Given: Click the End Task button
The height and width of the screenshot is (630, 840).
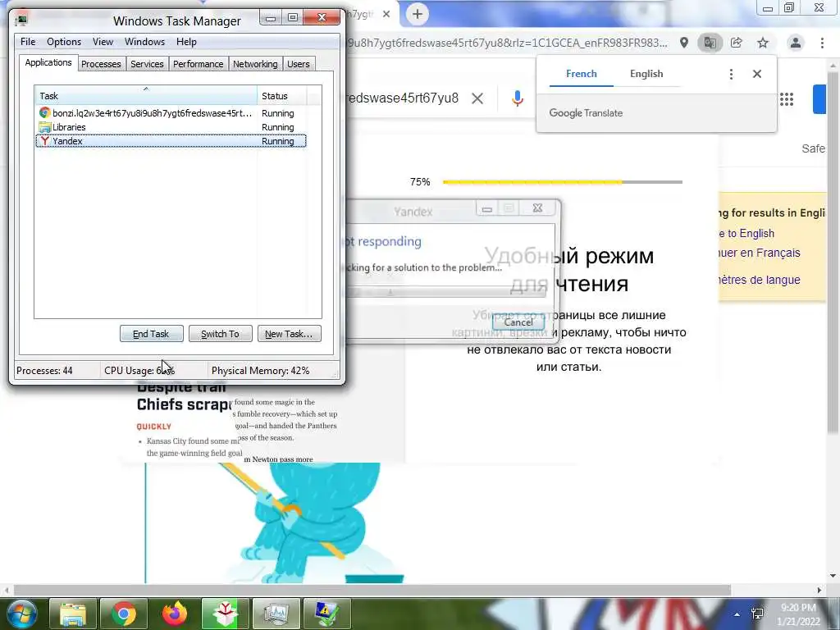Looking at the screenshot, I should coord(151,334).
